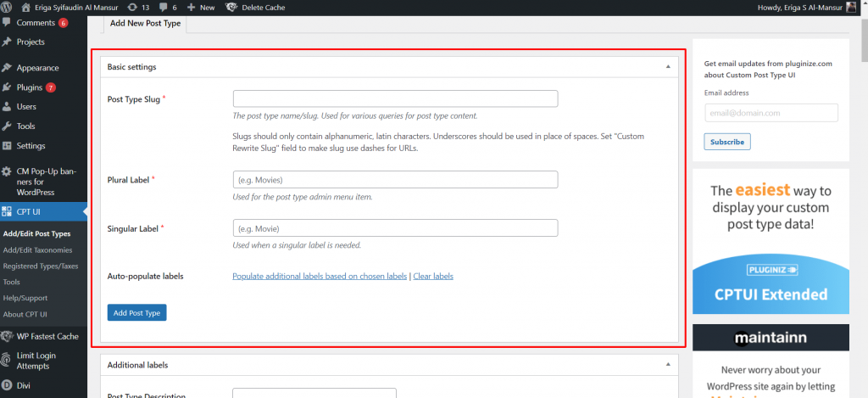Click New label in admin bar

coord(207,8)
